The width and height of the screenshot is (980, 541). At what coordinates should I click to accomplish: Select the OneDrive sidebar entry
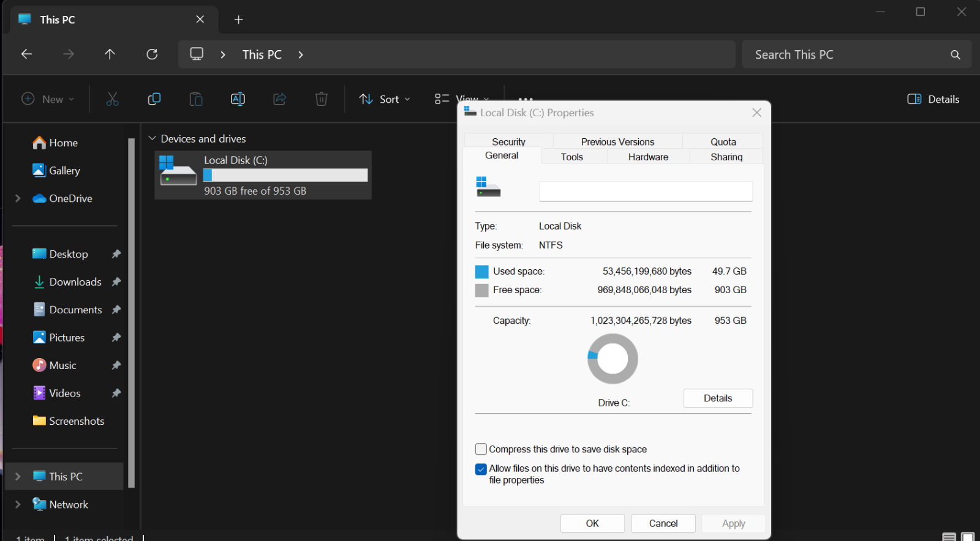(62, 198)
